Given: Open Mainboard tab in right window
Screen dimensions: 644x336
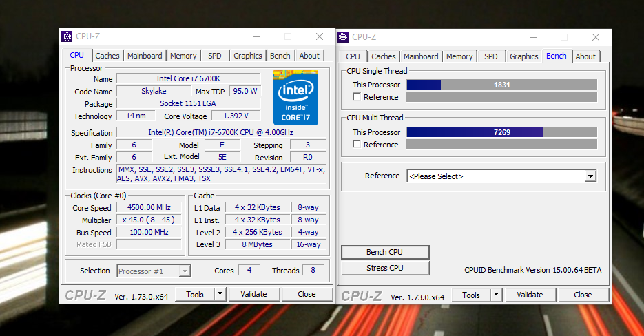Looking at the screenshot, I should 421,56.
